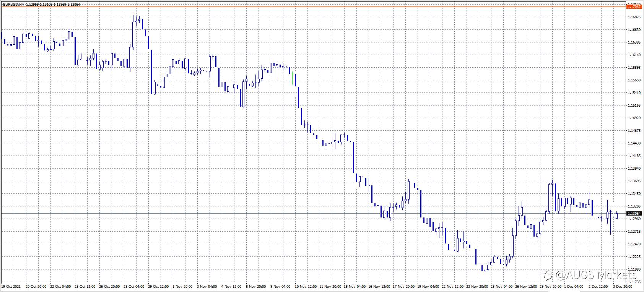Click the 1.15895 price scale label

click(x=634, y=68)
